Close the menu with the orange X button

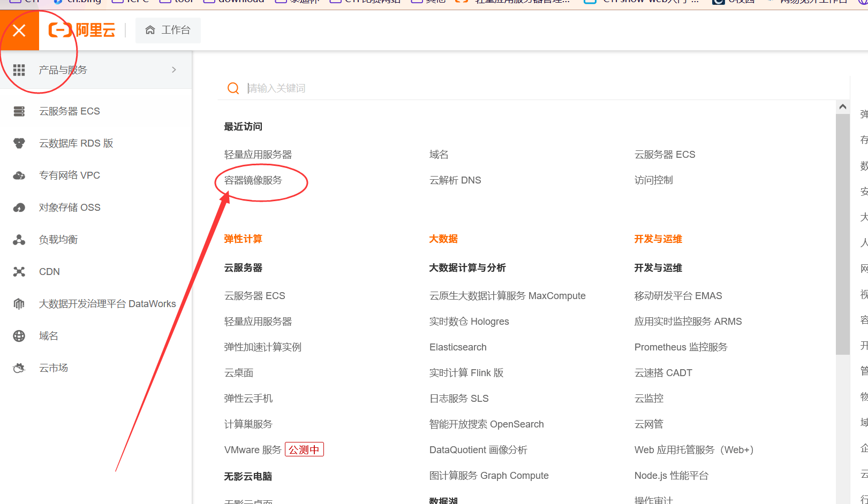pos(19,30)
